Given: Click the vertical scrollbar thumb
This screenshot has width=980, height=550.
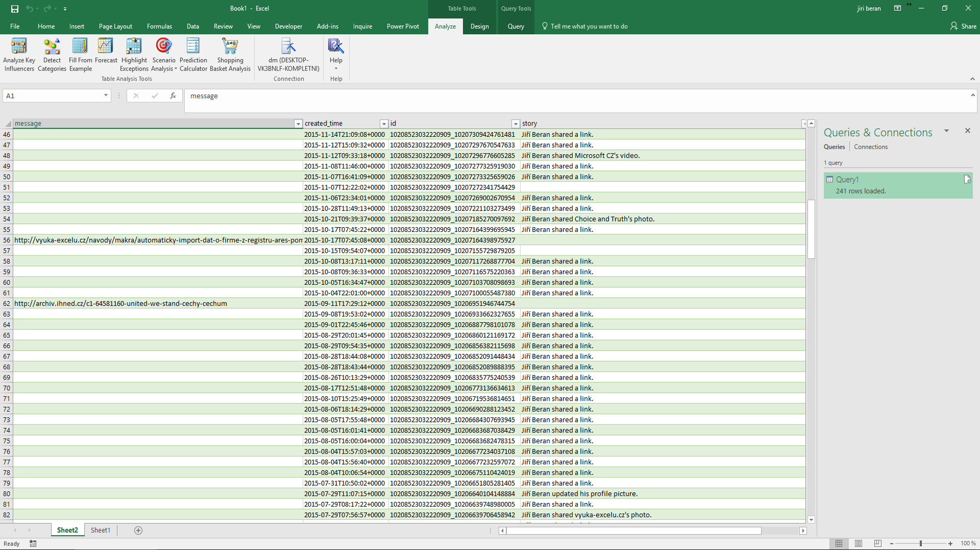Looking at the screenshot, I should (811, 229).
